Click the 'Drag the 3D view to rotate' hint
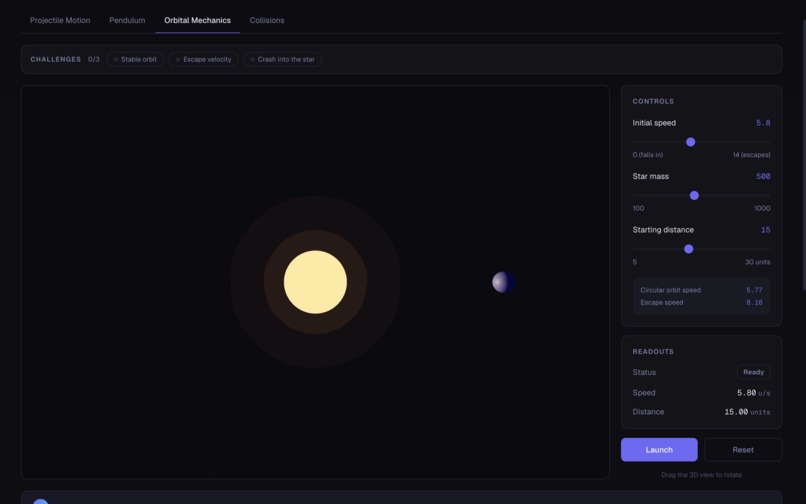This screenshot has height=504, width=806. pos(701,475)
